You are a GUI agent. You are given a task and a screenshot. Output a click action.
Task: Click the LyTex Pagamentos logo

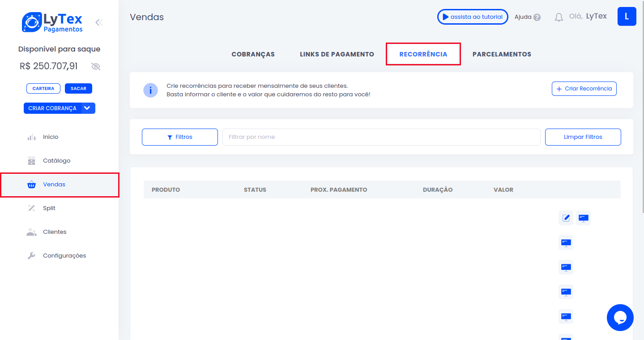[x=52, y=22]
